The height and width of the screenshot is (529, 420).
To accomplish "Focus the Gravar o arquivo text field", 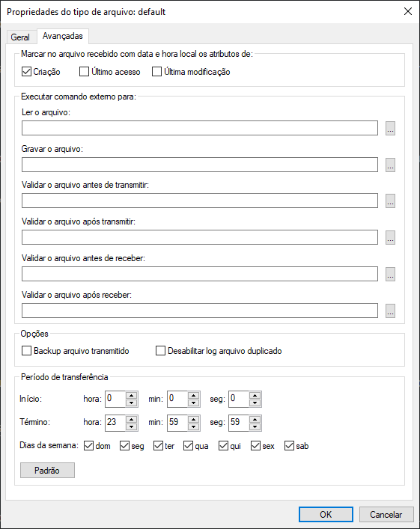I will 200,165.
